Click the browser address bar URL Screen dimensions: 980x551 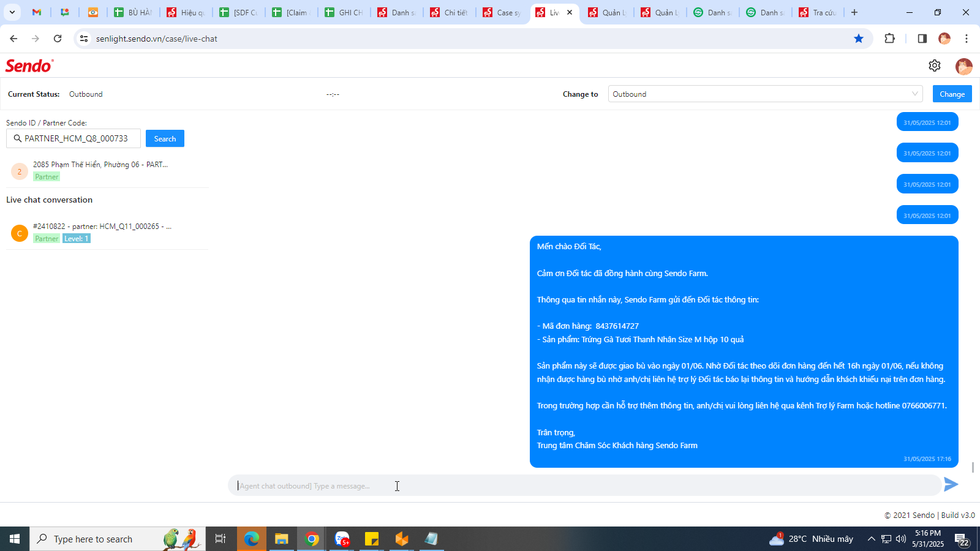coord(157,39)
